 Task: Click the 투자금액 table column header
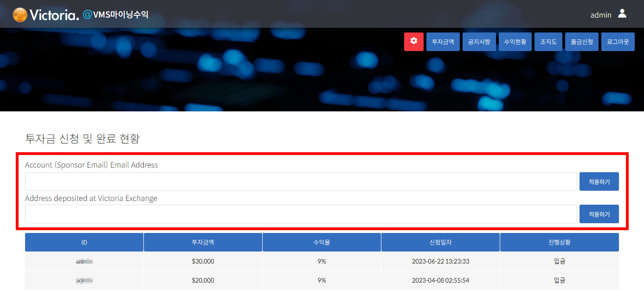(203, 242)
